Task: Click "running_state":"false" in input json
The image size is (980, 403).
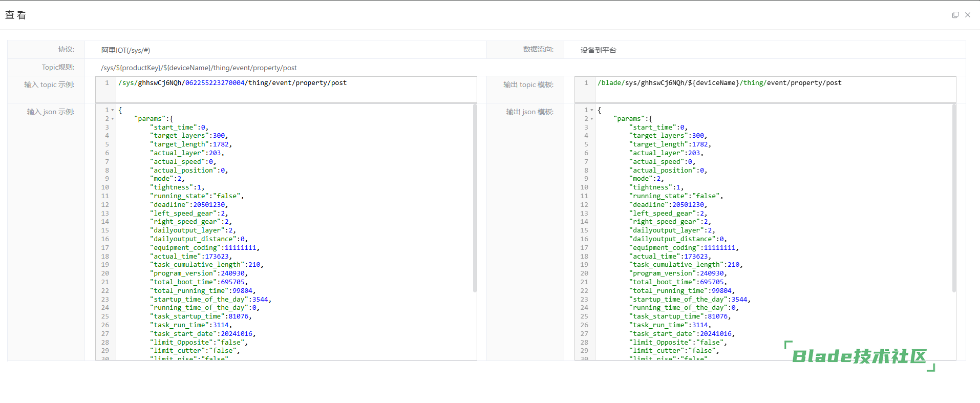Action: click(195, 196)
